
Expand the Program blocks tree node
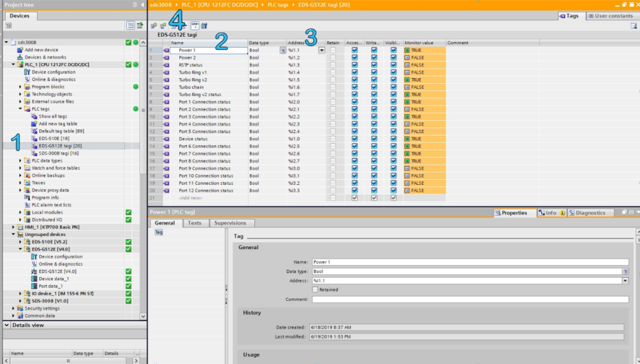point(20,87)
